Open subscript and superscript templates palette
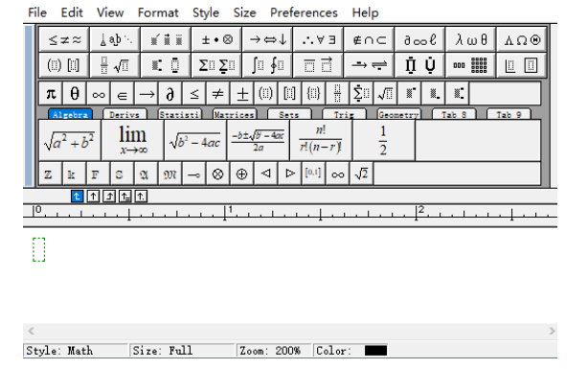 pyautogui.click(x=166, y=65)
